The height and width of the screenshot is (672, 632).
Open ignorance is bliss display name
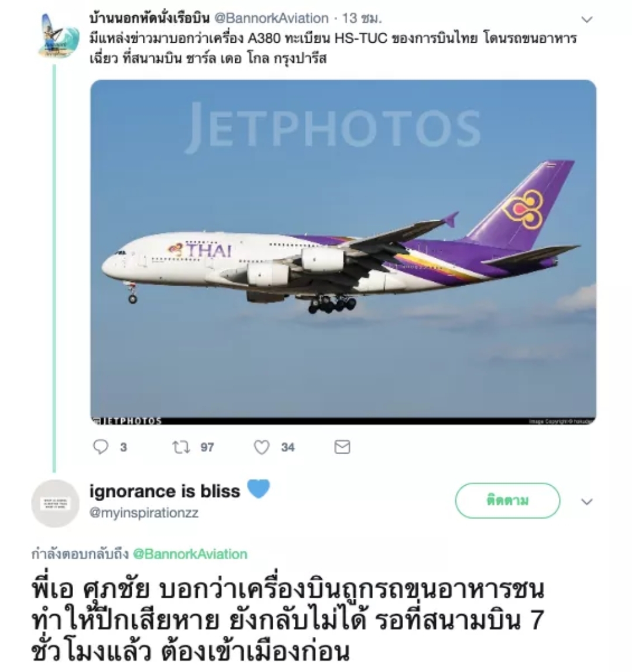coord(164,491)
